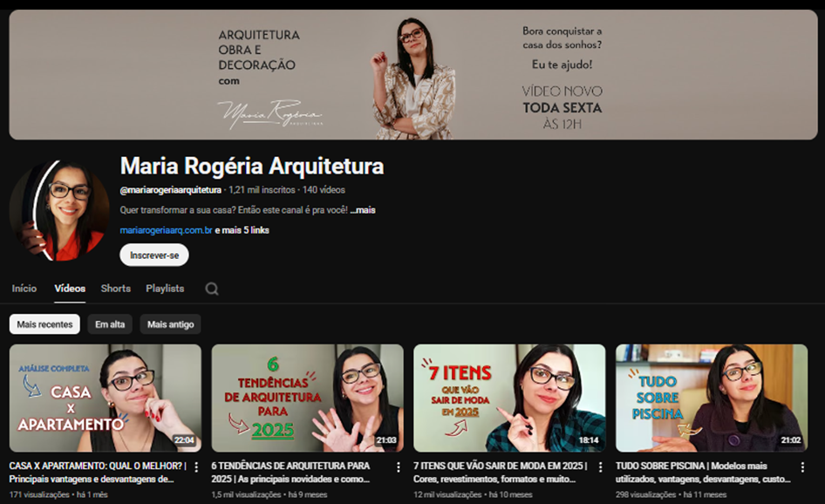This screenshot has width=825, height=504.
Task: Open options menu for Casa x Apartamento video
Action: [196, 467]
